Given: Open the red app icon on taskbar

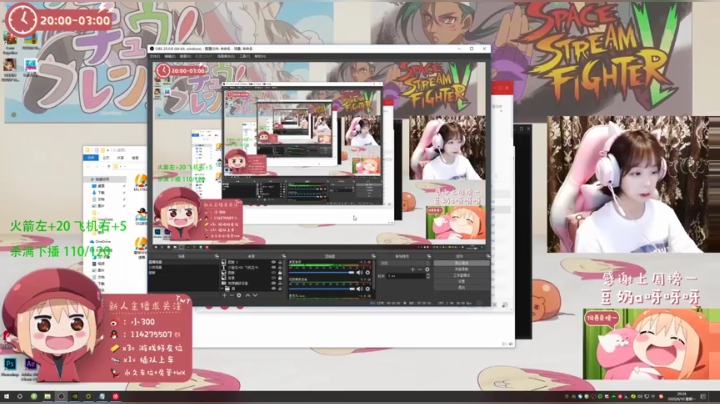Looking at the screenshot, I should pos(115,396).
